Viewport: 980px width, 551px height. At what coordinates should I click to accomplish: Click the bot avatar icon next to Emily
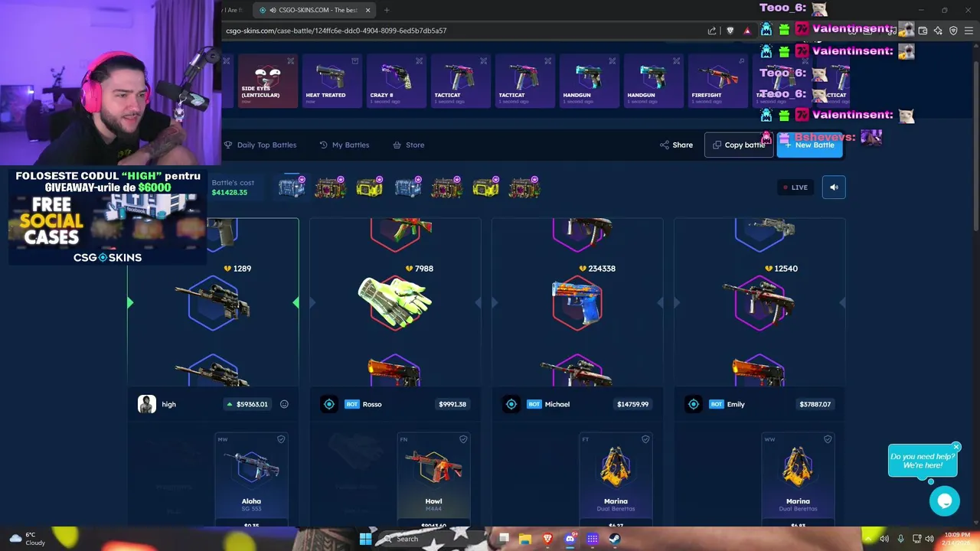point(694,404)
